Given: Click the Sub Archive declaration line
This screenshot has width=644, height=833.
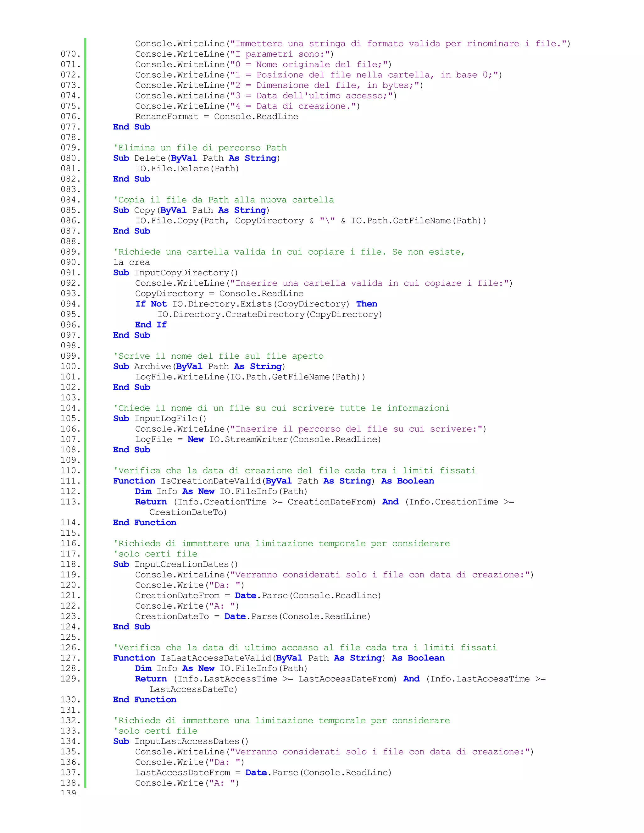Looking at the screenshot, I should pos(199,367).
